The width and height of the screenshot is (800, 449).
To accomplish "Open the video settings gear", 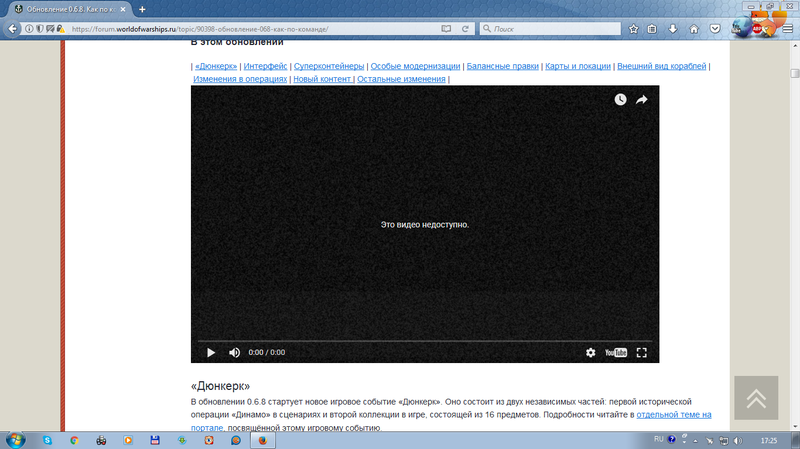I will [590, 353].
